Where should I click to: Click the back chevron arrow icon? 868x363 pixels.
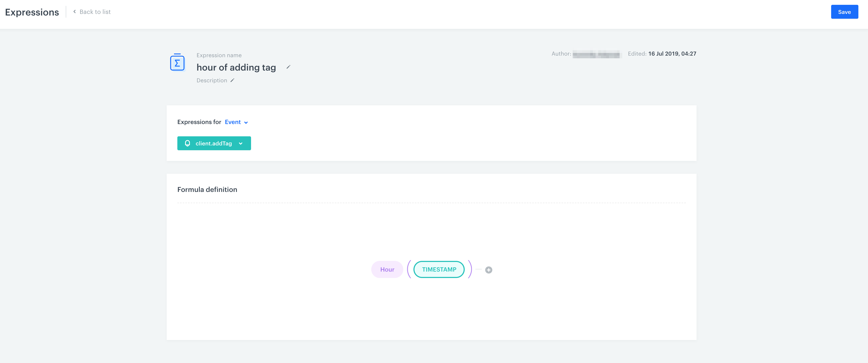75,11
